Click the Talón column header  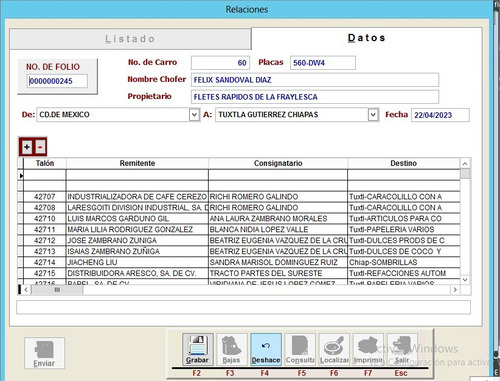(45, 163)
